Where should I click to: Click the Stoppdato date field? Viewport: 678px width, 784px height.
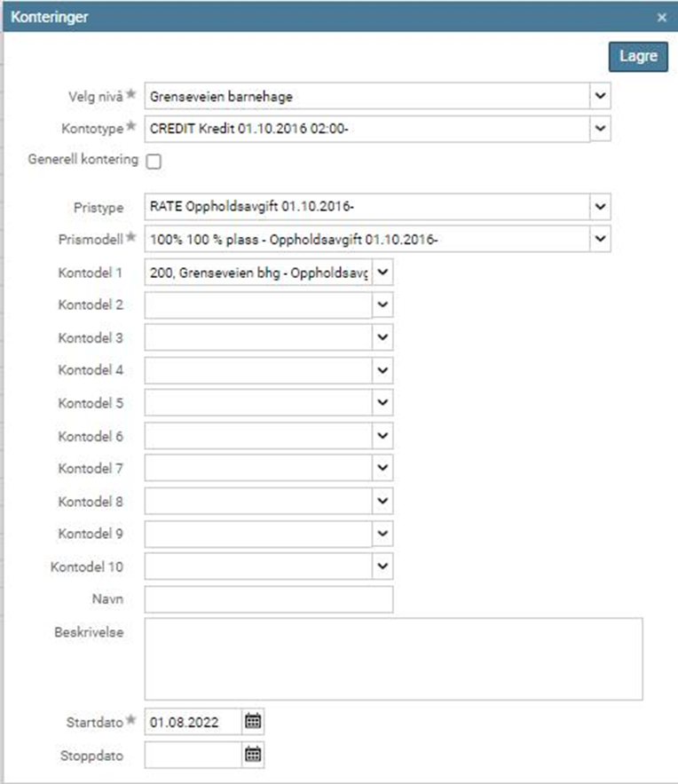click(193, 755)
